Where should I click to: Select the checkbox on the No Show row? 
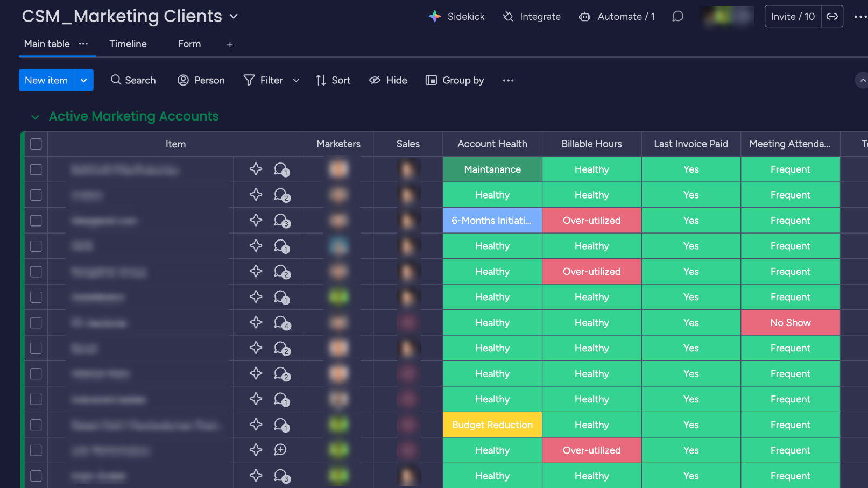point(36,323)
